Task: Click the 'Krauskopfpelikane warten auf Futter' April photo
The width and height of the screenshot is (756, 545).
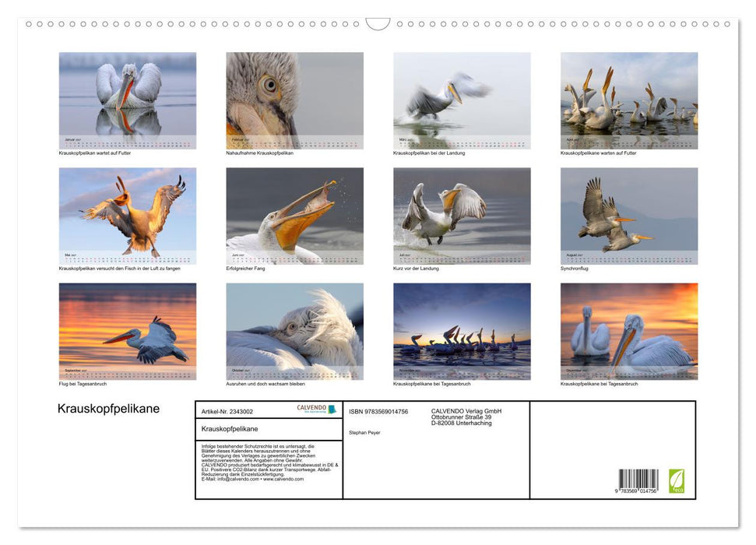Action: point(629,100)
